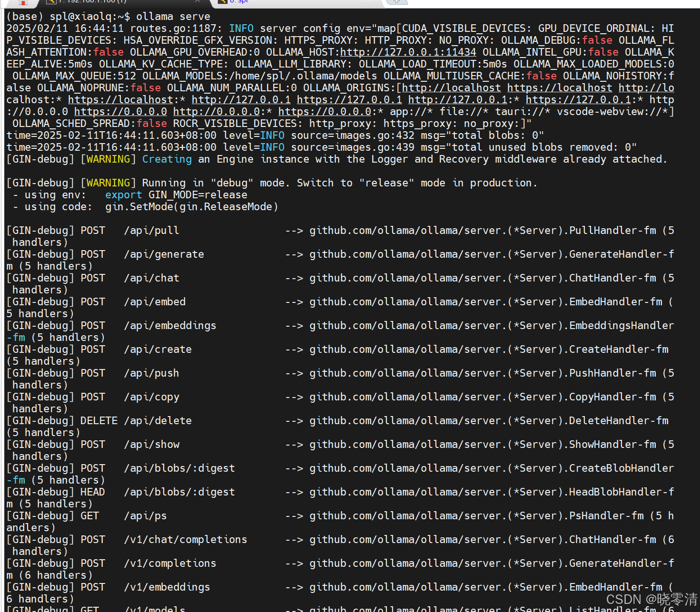
Task: Click the /v1/completions route path
Action: [x=170, y=563]
